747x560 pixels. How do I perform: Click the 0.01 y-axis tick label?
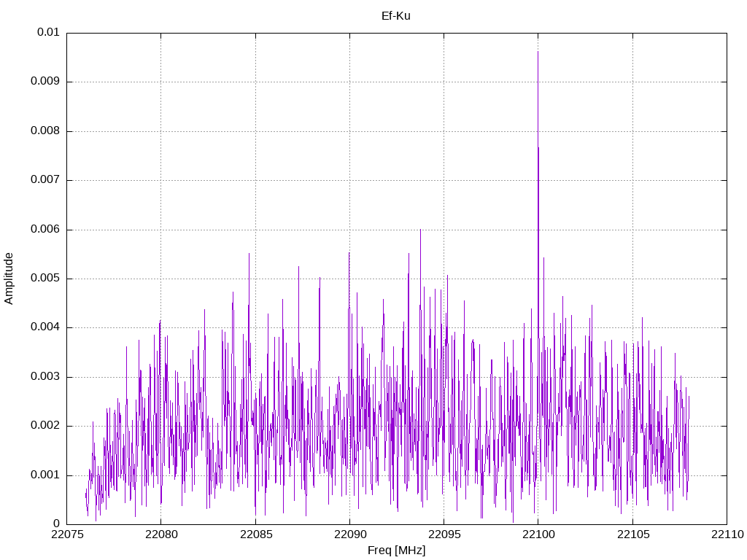(48, 32)
